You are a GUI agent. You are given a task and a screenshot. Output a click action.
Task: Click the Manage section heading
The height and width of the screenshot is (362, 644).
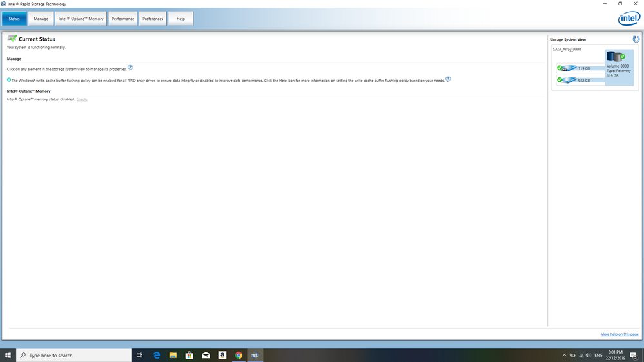[x=14, y=59]
